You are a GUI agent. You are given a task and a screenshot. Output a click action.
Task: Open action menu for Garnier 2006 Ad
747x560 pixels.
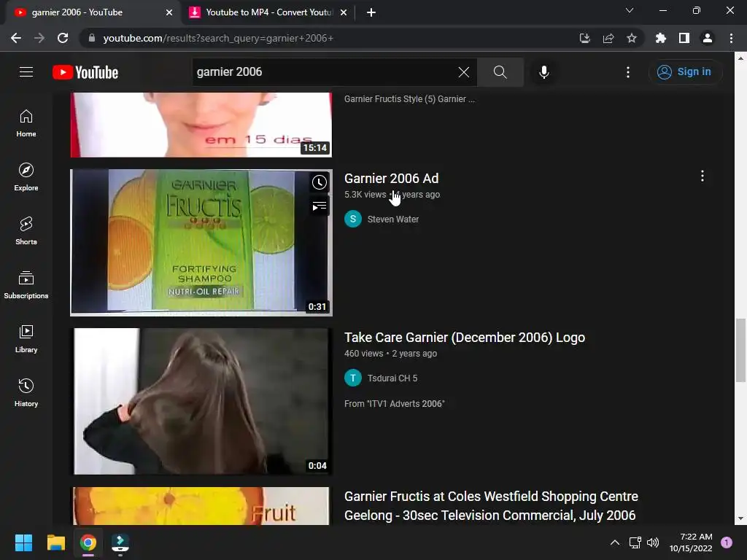(x=703, y=176)
